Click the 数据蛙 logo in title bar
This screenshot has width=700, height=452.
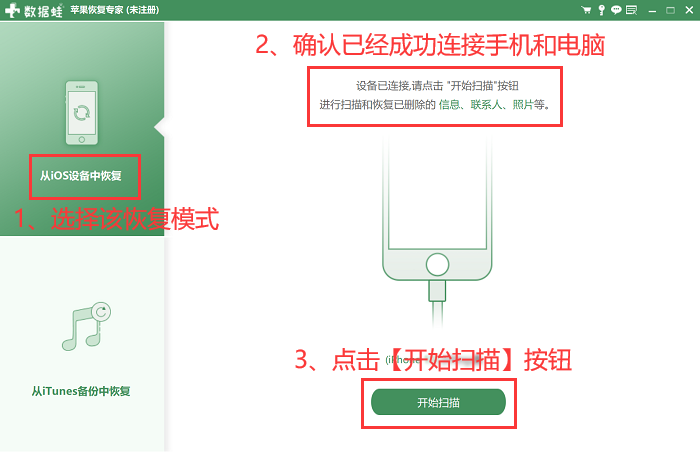[34, 10]
